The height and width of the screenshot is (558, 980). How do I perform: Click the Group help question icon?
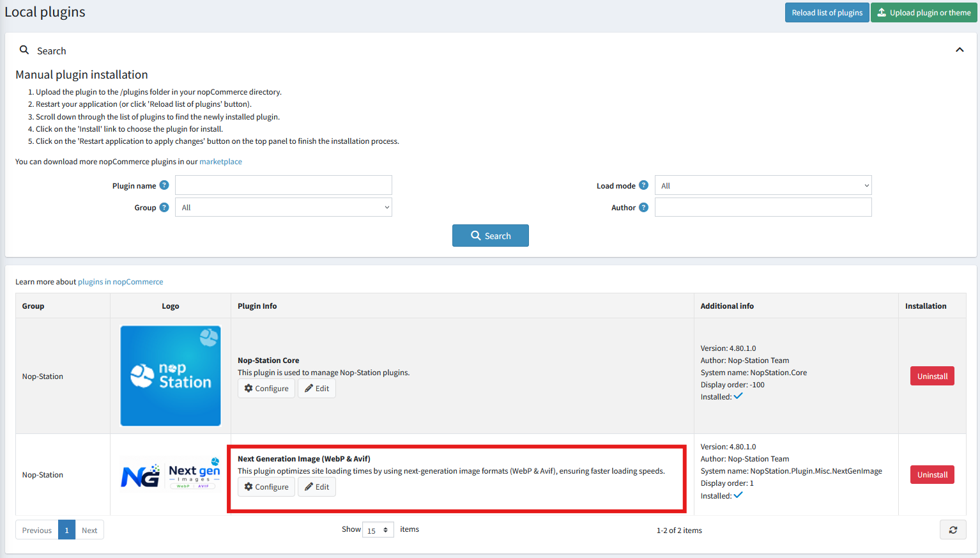[x=164, y=207]
